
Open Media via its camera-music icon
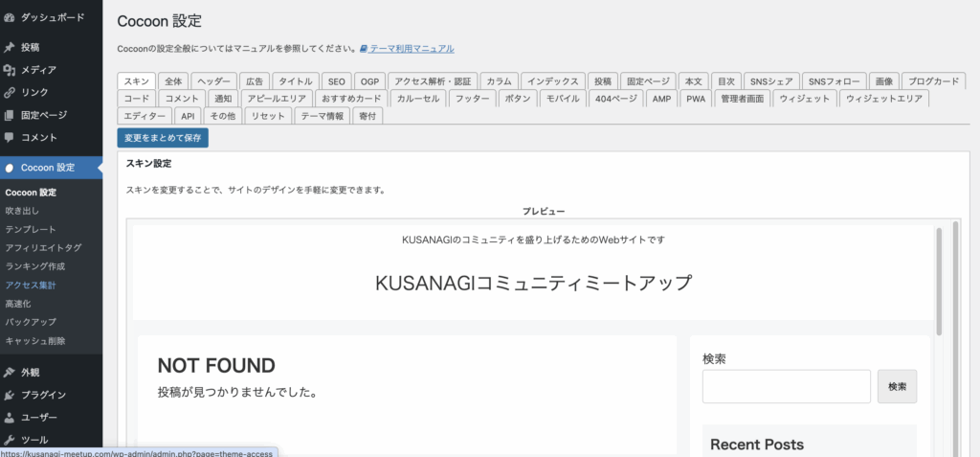click(x=10, y=70)
